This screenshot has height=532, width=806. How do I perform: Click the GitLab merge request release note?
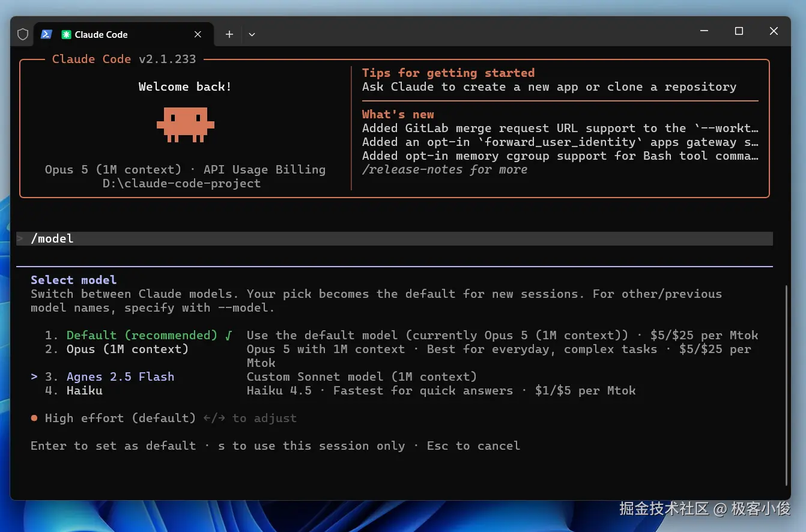[x=560, y=128]
